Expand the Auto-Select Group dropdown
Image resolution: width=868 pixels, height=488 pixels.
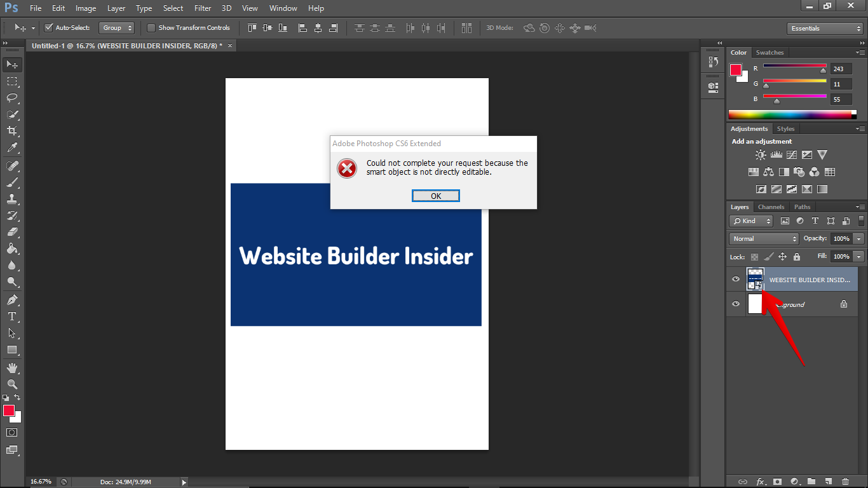pyautogui.click(x=117, y=28)
